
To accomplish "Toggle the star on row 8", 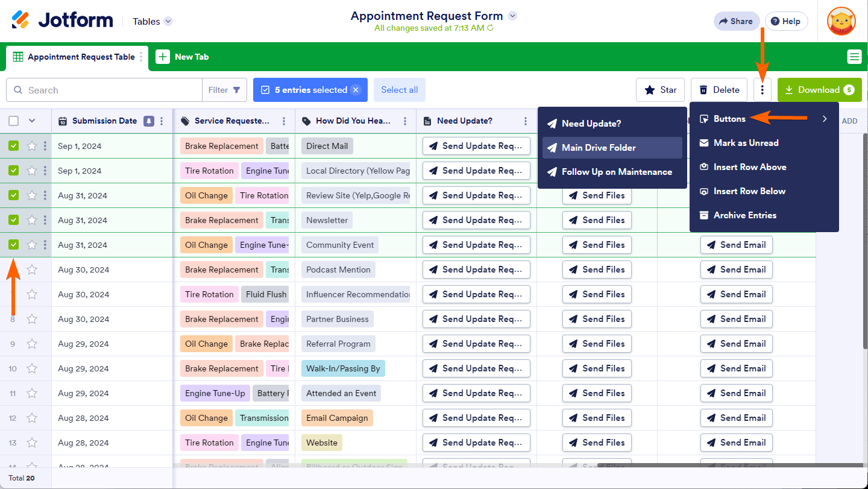I will click(32, 319).
